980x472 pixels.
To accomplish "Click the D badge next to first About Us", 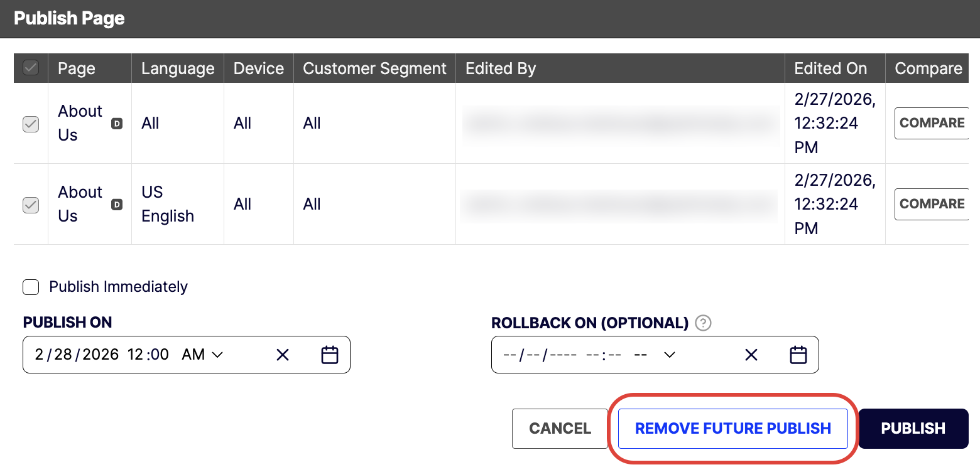I will pyautogui.click(x=117, y=124).
